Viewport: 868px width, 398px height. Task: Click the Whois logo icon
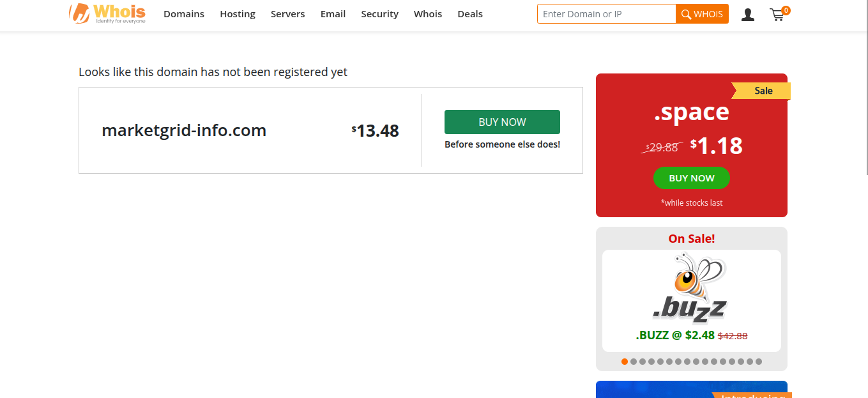tap(80, 13)
